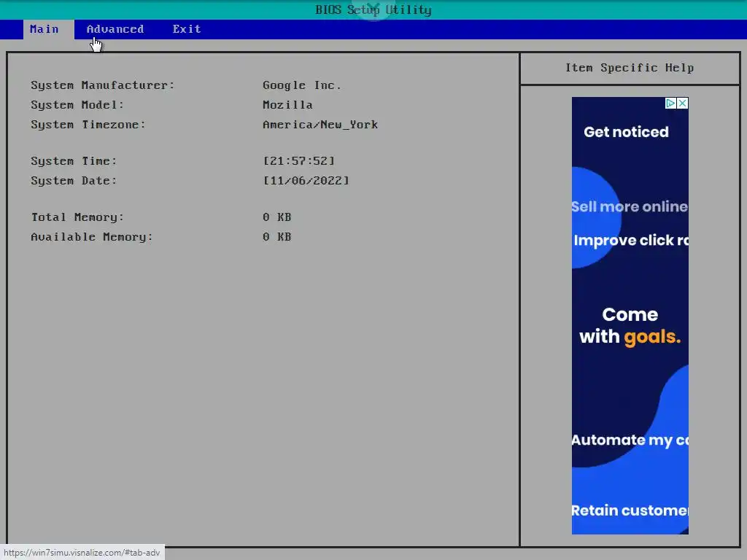Click the 'System Date:' label
Image resolution: width=747 pixels, height=560 pixels.
(x=74, y=181)
